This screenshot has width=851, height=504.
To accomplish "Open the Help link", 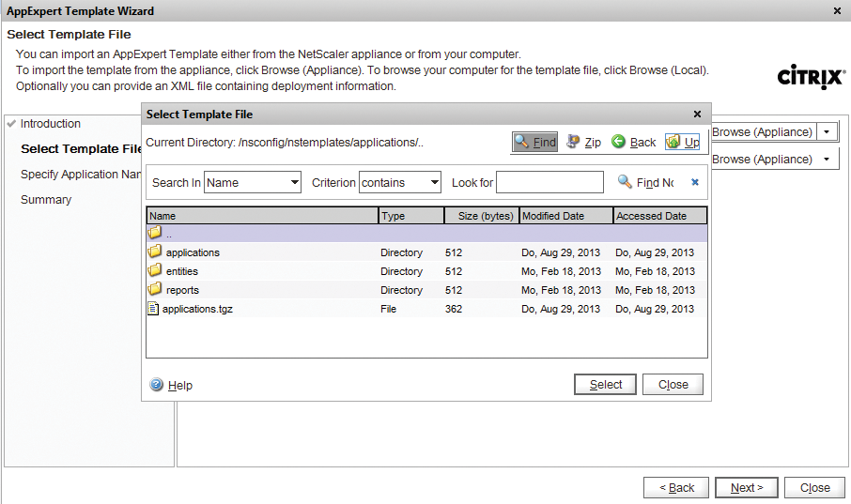I will (x=180, y=386).
